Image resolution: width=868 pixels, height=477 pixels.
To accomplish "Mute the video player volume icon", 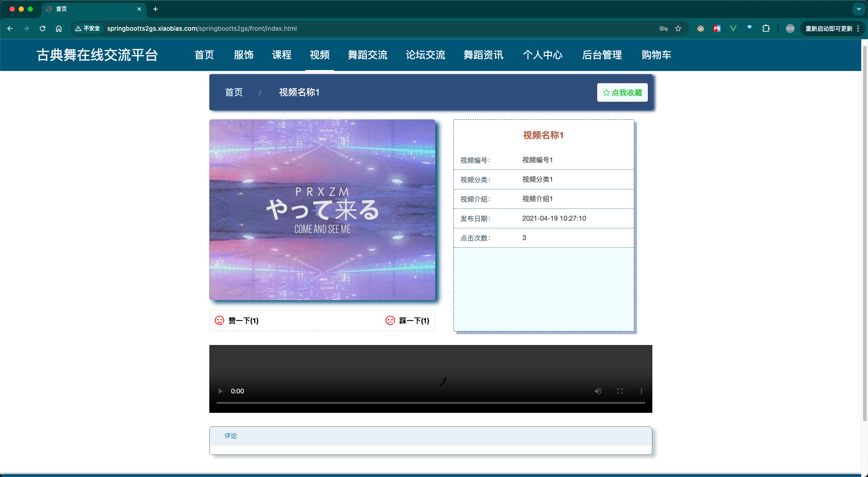I will pos(598,391).
